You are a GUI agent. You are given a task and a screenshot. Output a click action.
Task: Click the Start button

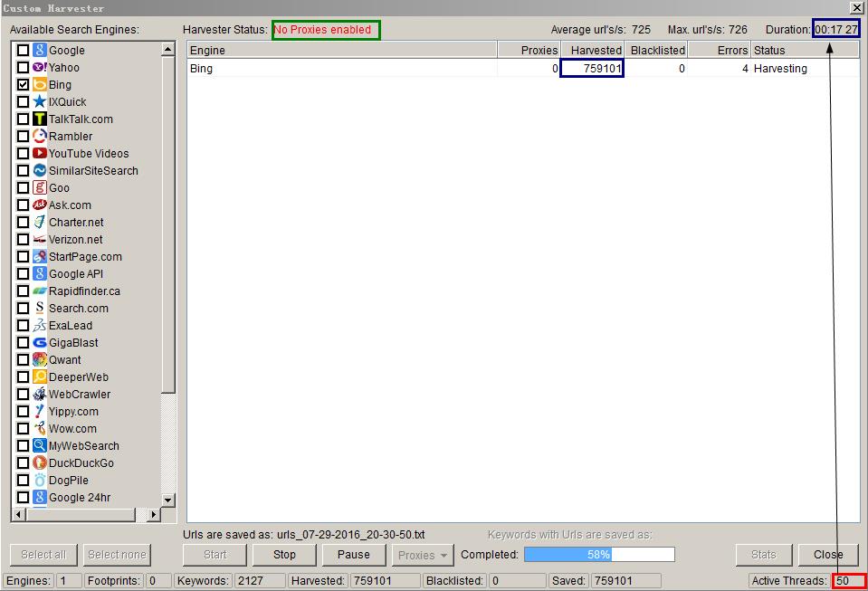click(x=215, y=555)
